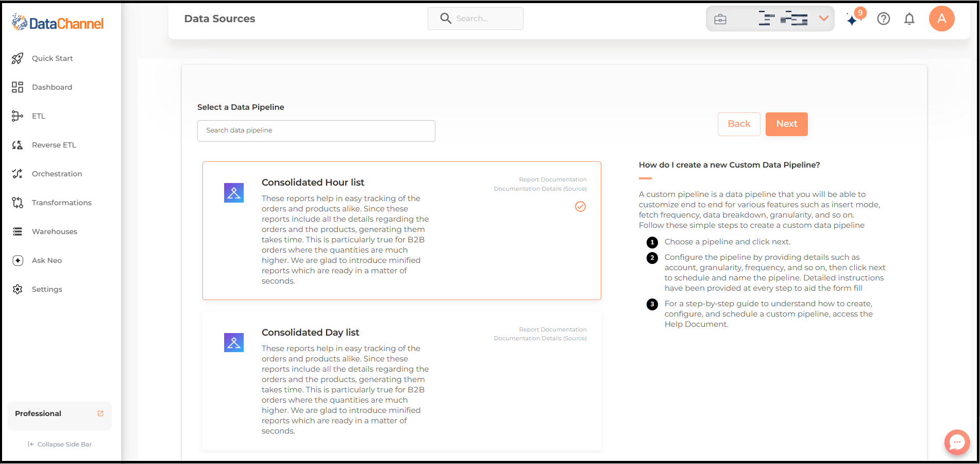Open Orchestration section
Screen dimensions: 980x464
click(x=57, y=174)
